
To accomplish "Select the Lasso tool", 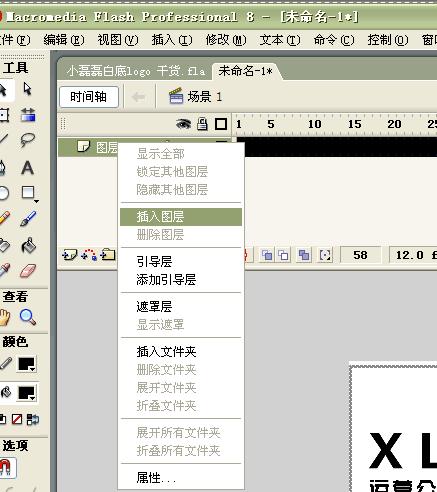I will click(28, 140).
